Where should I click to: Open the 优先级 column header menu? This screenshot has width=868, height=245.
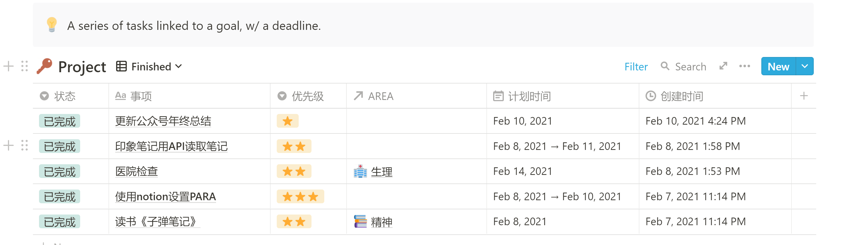[307, 96]
